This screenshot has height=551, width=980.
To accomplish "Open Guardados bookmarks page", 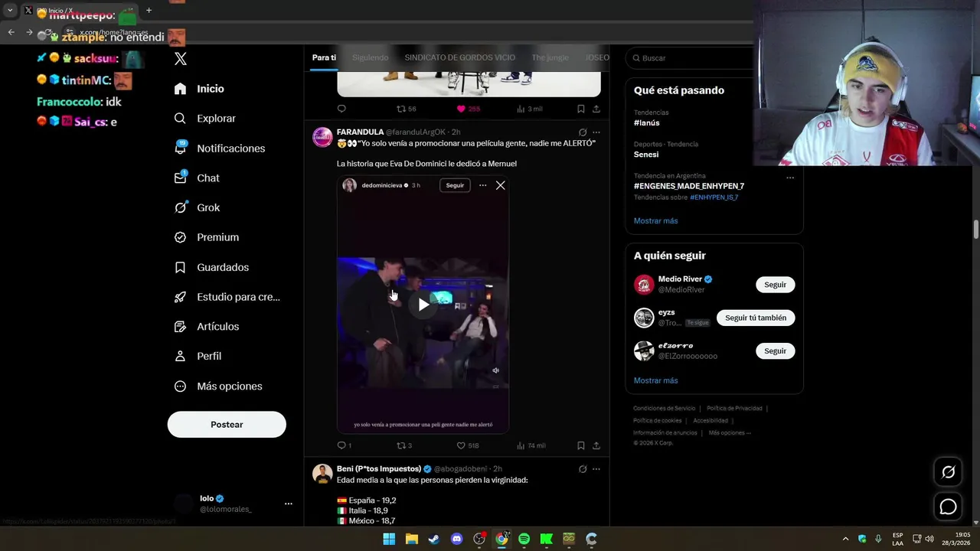I will pos(211,267).
